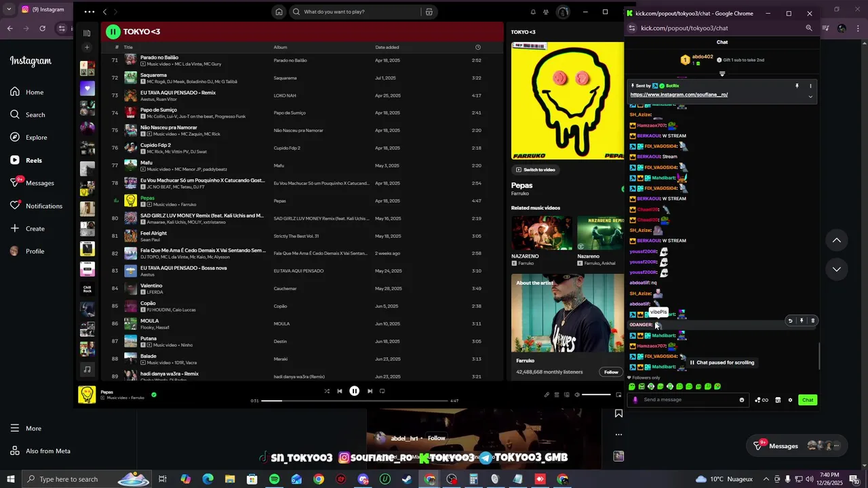Viewport: 868px width, 488px height.
Task: Open Spotify notifications bell icon
Action: (533, 12)
